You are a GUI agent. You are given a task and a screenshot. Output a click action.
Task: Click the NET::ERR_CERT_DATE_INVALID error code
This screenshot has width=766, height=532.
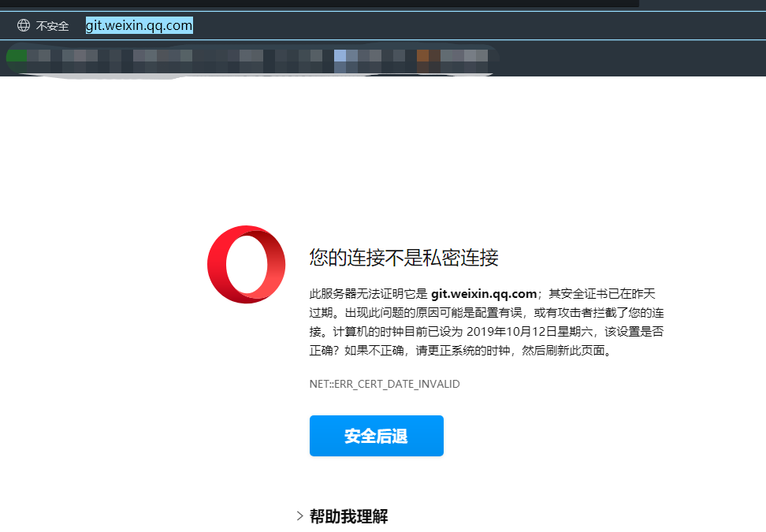385,384
